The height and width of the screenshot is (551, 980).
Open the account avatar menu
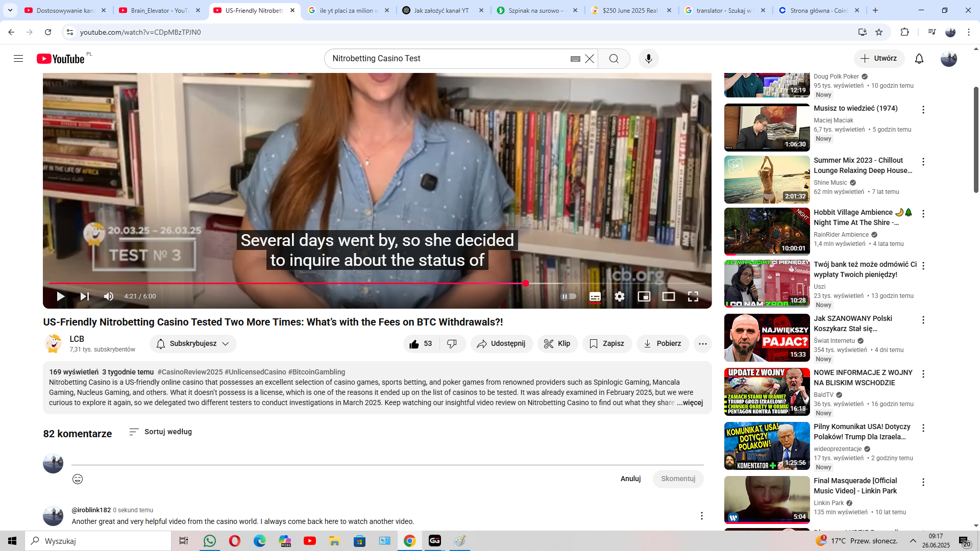tap(949, 59)
